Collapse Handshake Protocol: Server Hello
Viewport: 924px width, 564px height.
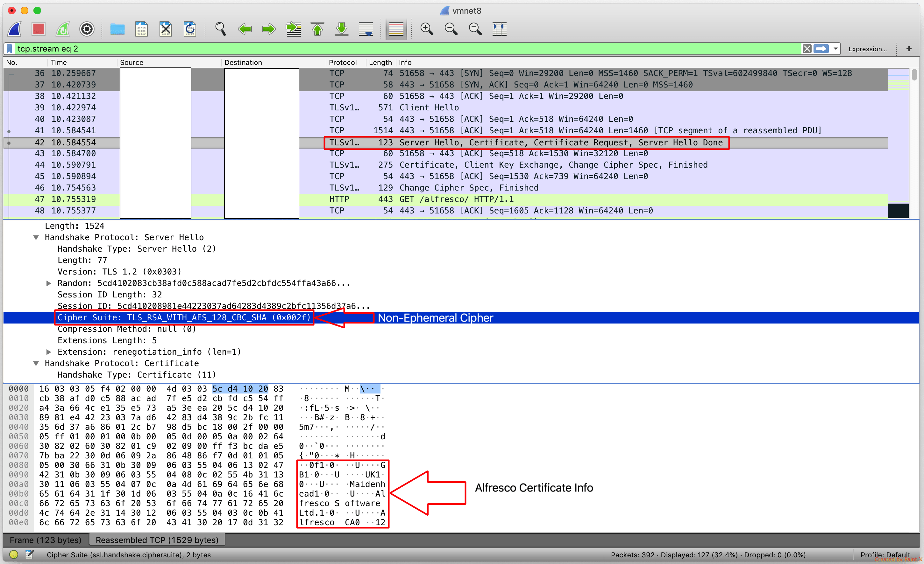click(36, 238)
